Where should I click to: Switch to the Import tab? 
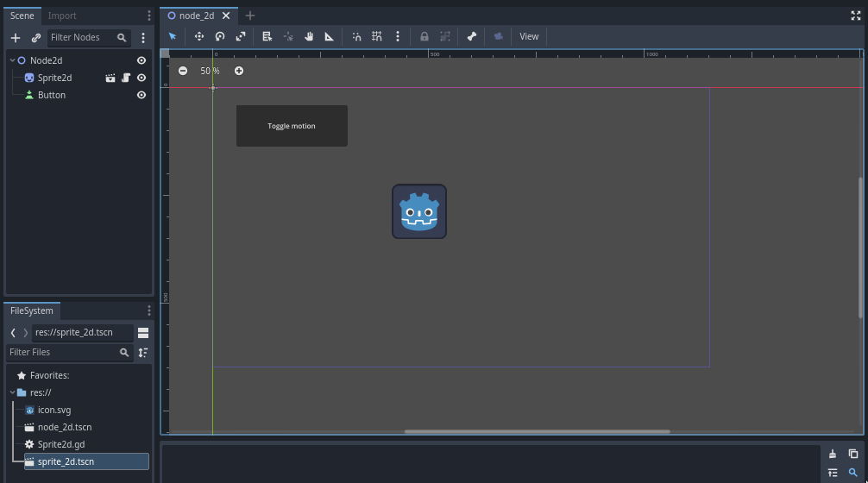coord(62,16)
